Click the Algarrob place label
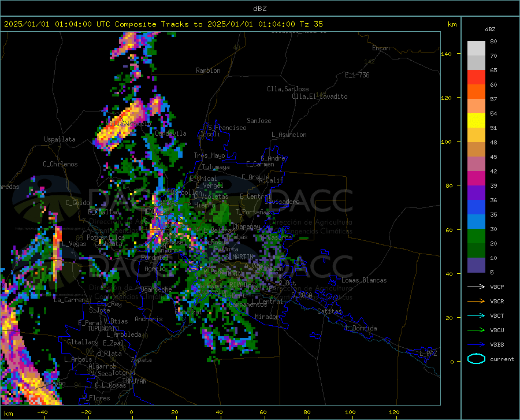The width and height of the screenshot is (520, 420). 102,366
